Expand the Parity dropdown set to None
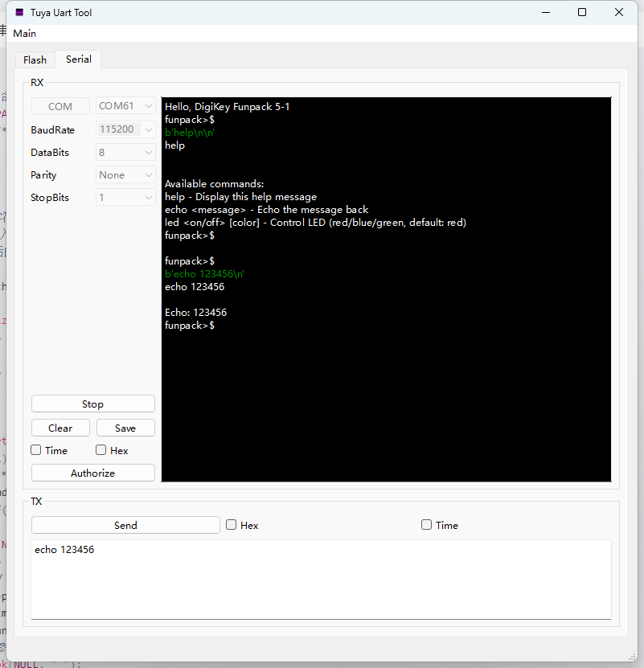Viewport: 644px width, 668px height. pos(125,174)
